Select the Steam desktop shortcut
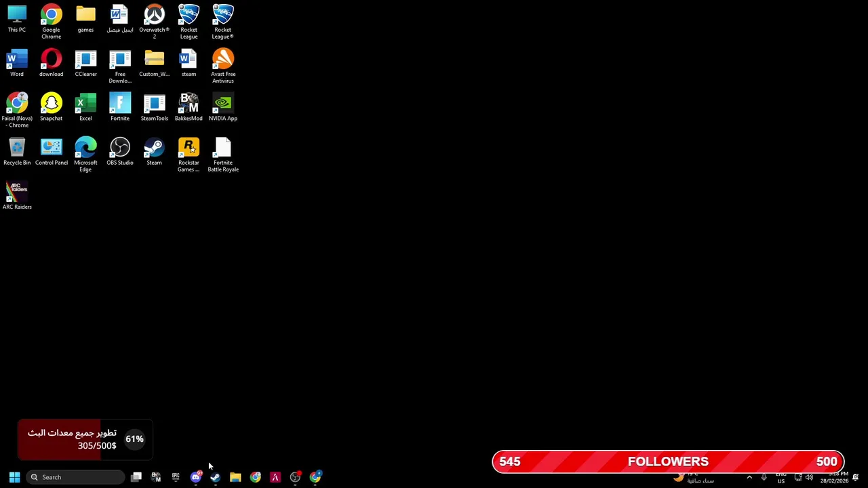Viewport: 868px width, 488px height. click(x=154, y=152)
